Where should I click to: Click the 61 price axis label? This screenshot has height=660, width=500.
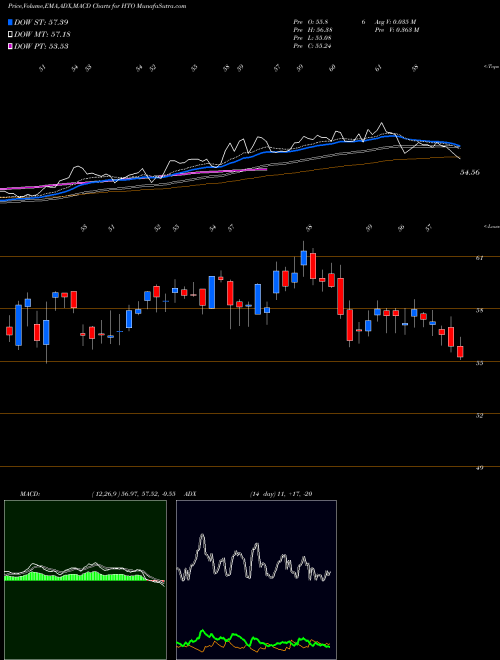pyautogui.click(x=480, y=258)
